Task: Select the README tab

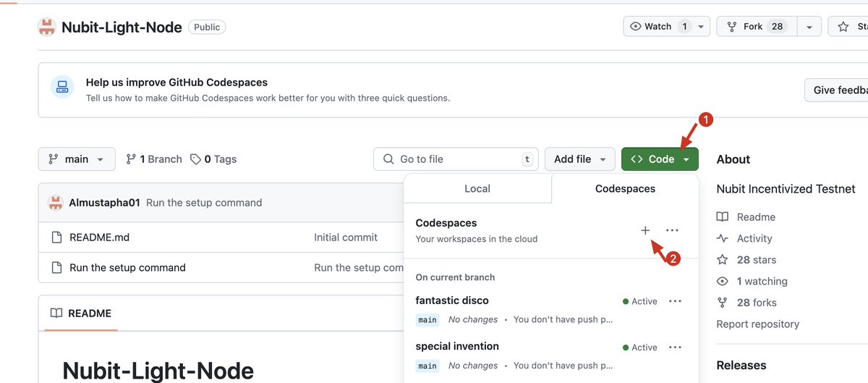Action: [80, 313]
